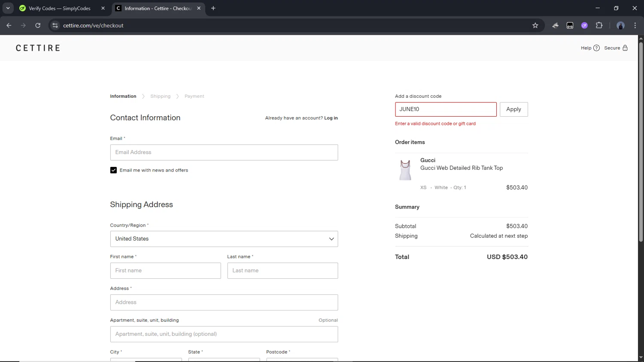Click the Email Address field
Screen dimensions: 644x362
(224, 152)
